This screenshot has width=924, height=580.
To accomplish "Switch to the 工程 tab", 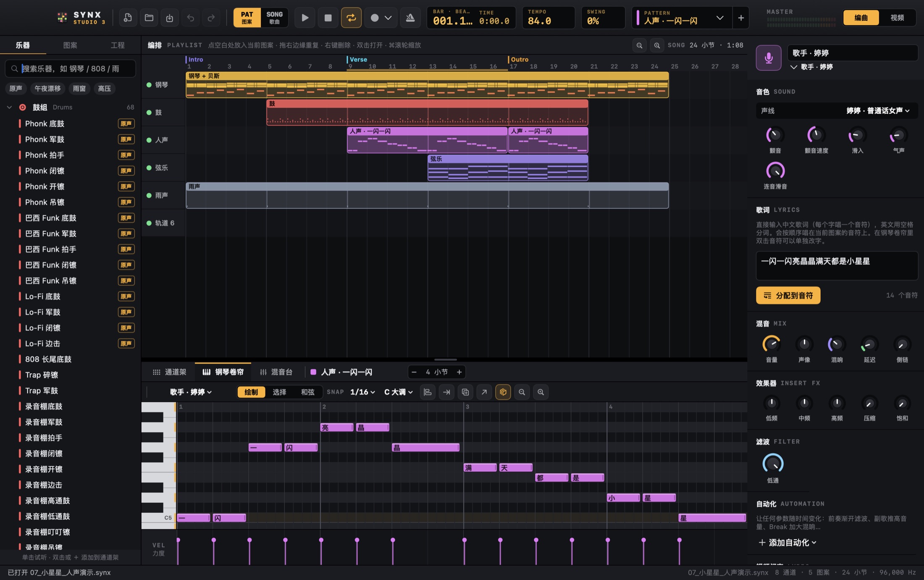I will [117, 45].
